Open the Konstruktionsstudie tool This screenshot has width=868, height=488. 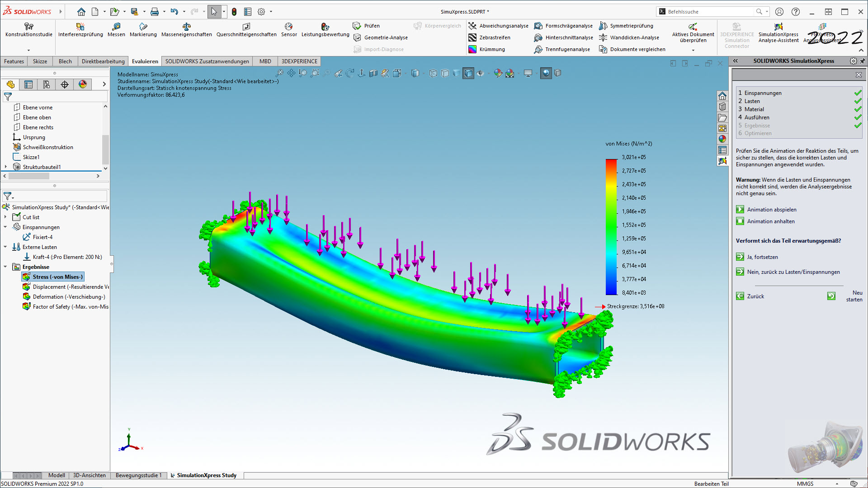[29, 30]
